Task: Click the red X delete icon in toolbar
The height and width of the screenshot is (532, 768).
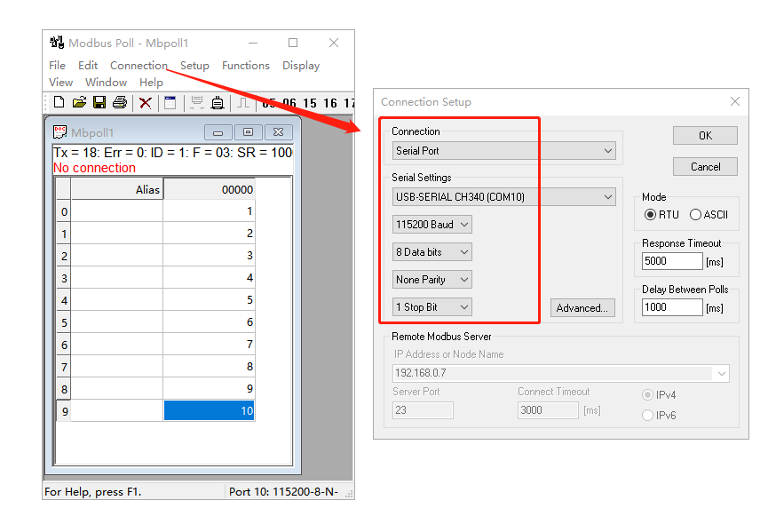Action: coord(145,103)
